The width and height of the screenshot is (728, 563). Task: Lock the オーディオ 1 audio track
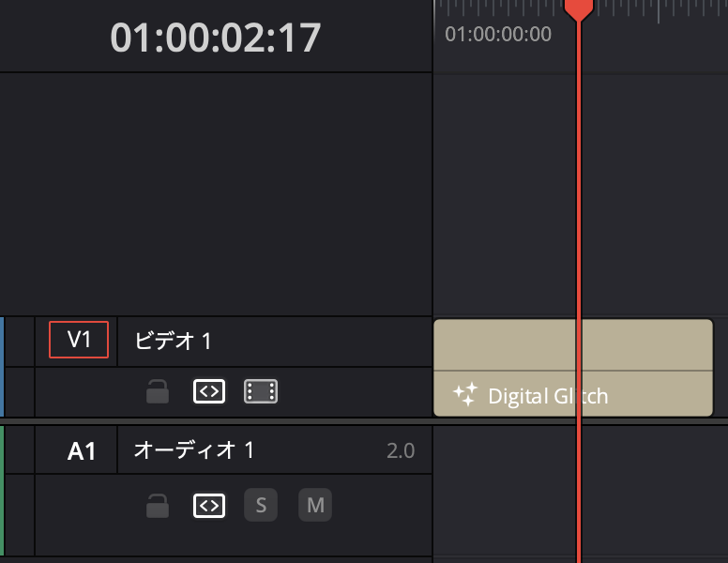158,507
